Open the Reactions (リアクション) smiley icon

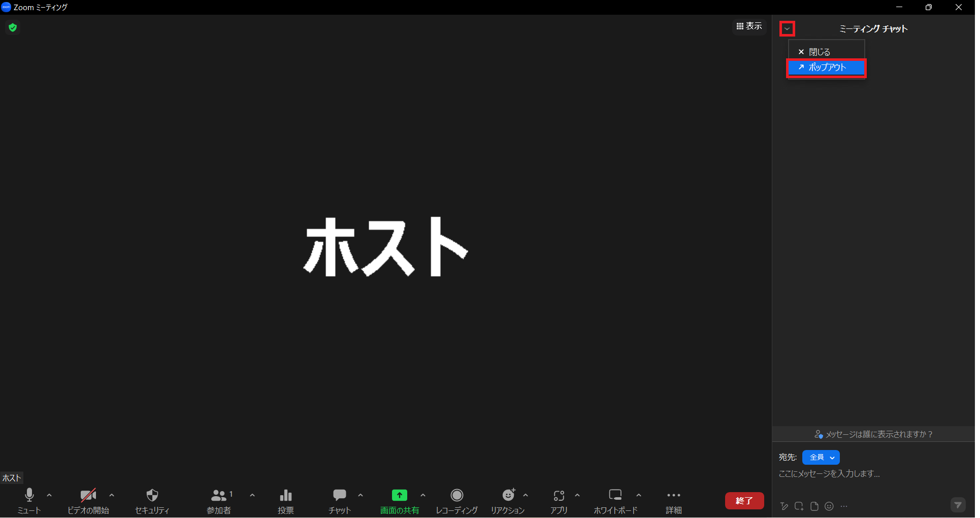[508, 495]
